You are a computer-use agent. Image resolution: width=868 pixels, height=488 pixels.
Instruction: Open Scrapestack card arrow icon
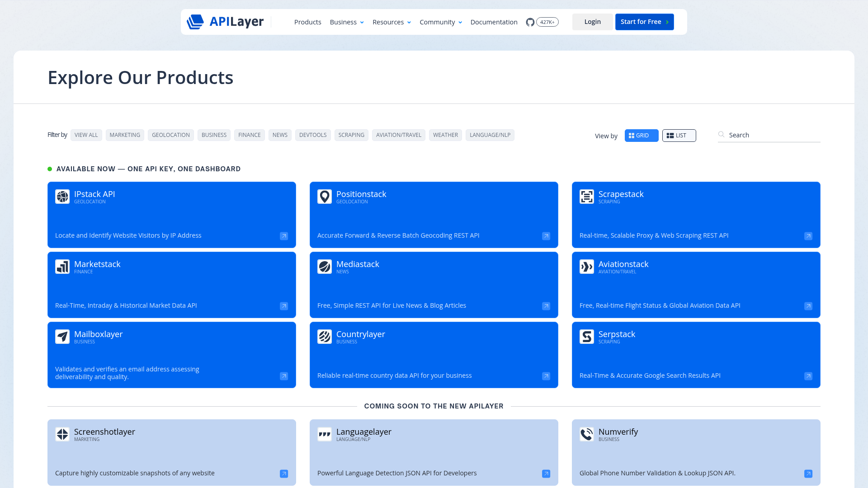tap(808, 236)
